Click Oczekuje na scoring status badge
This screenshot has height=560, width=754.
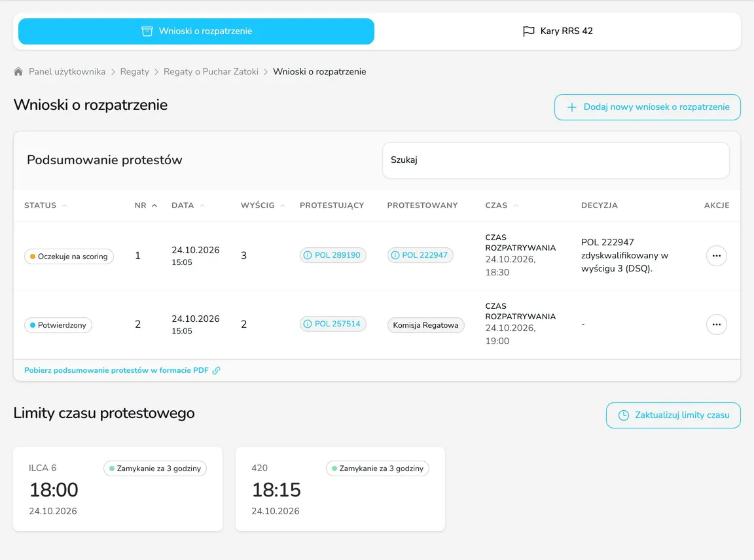coord(69,256)
